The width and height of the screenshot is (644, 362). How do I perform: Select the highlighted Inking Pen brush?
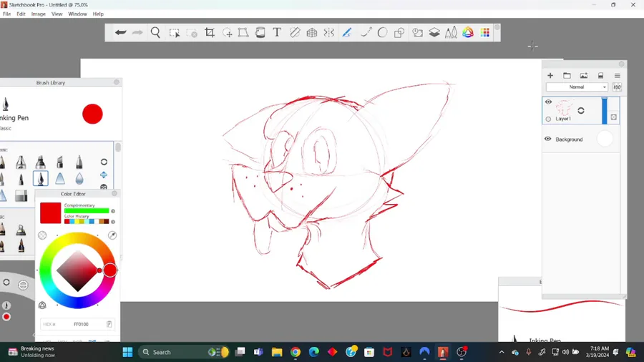(x=41, y=179)
